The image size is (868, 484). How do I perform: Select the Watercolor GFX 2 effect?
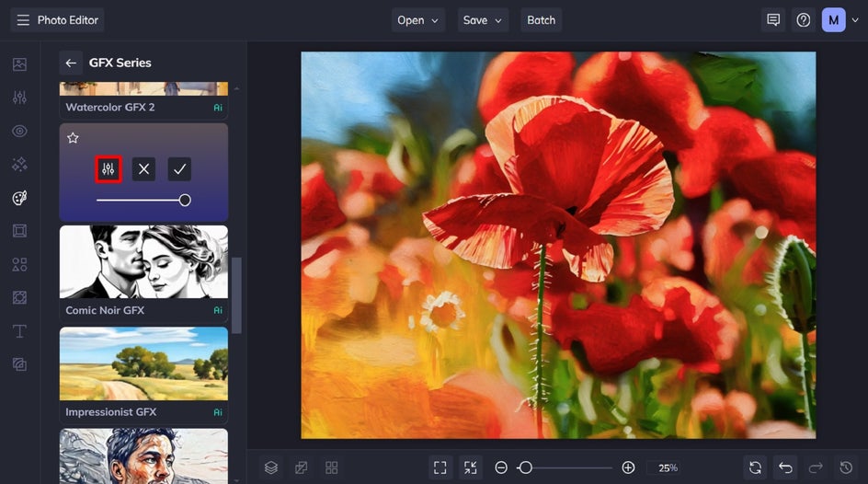pyautogui.click(x=143, y=101)
